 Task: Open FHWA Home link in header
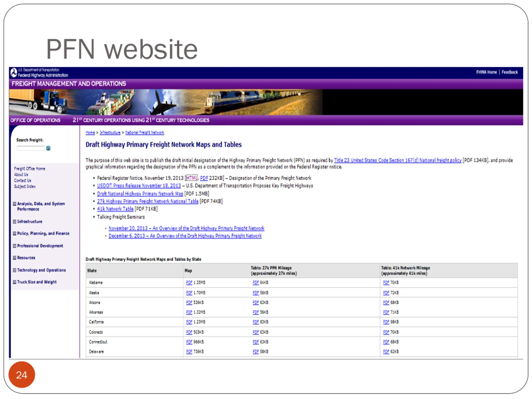pyautogui.click(x=486, y=72)
